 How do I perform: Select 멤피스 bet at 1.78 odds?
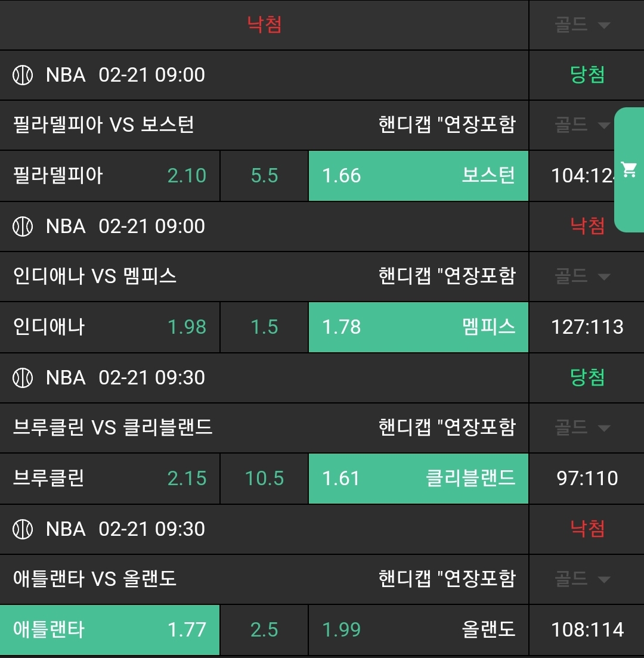click(x=418, y=327)
